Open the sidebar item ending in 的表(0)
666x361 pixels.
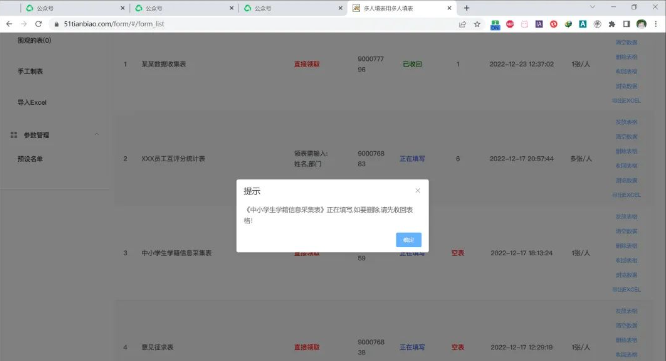click(34, 40)
